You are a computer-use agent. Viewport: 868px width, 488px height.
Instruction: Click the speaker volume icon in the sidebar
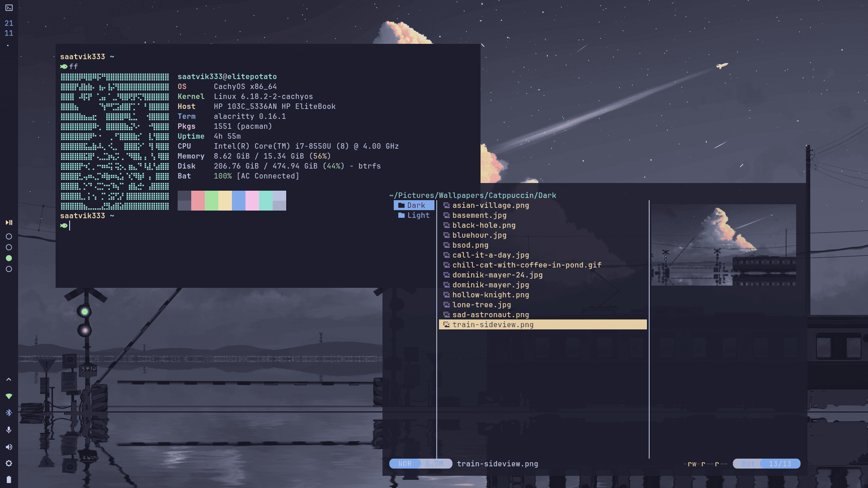pyautogui.click(x=9, y=447)
